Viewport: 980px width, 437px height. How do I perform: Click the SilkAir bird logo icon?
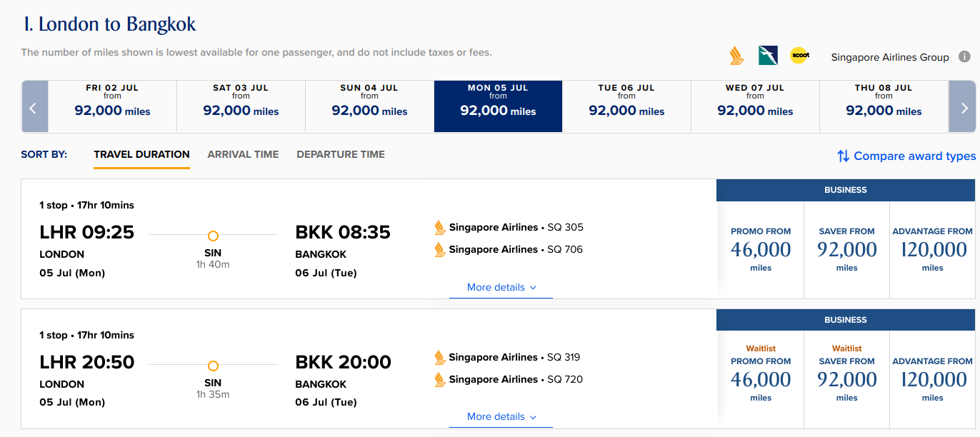click(x=768, y=56)
